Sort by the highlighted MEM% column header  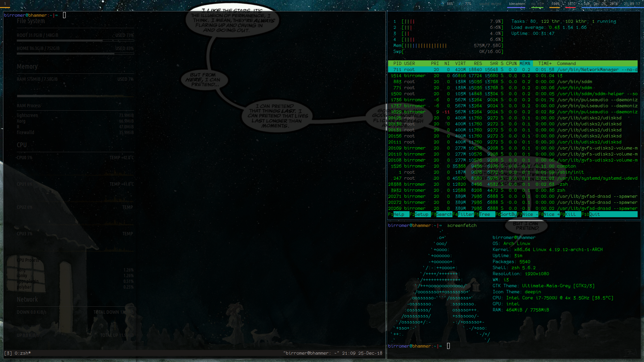coord(525,64)
